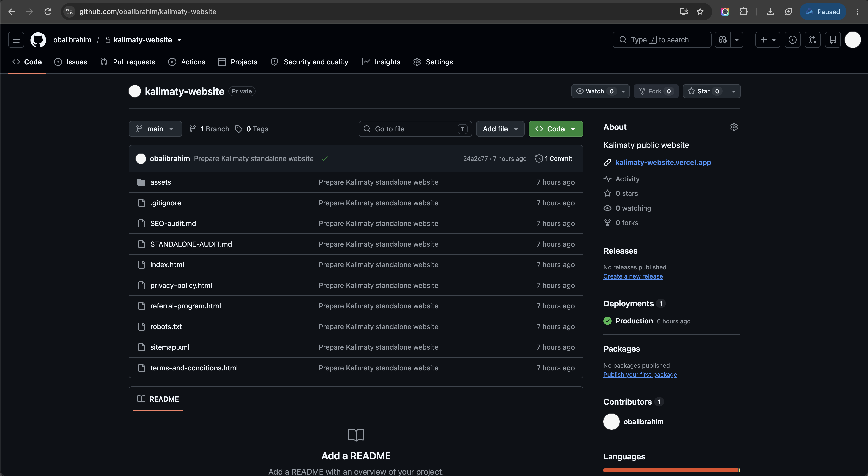Open the GitHub global navigation hamburger menu
The image size is (868, 476).
tap(16, 40)
